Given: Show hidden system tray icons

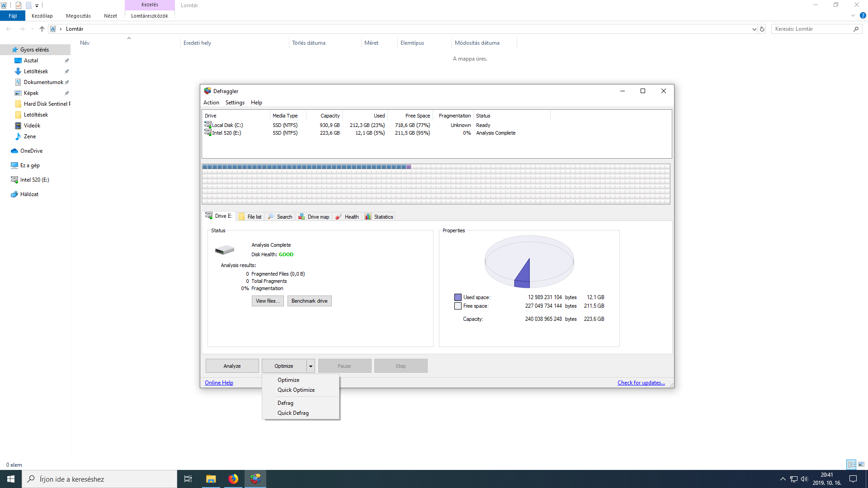Looking at the screenshot, I should 783,479.
